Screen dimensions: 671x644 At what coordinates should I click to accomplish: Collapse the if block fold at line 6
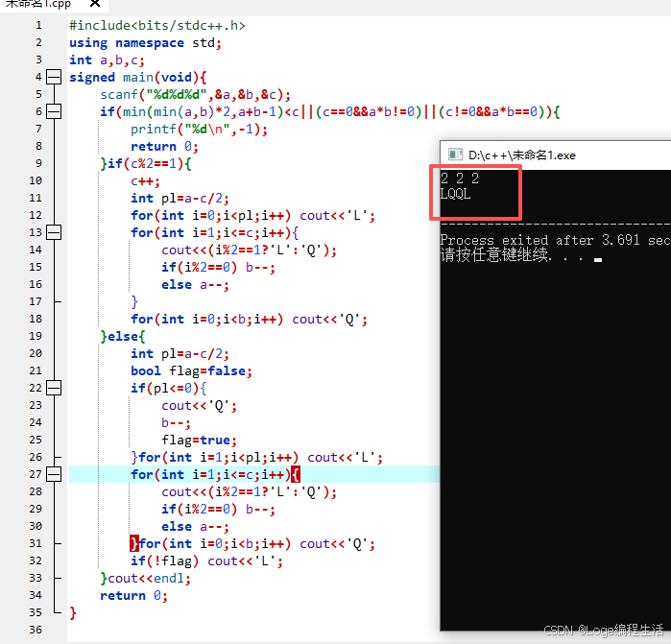click(x=54, y=111)
